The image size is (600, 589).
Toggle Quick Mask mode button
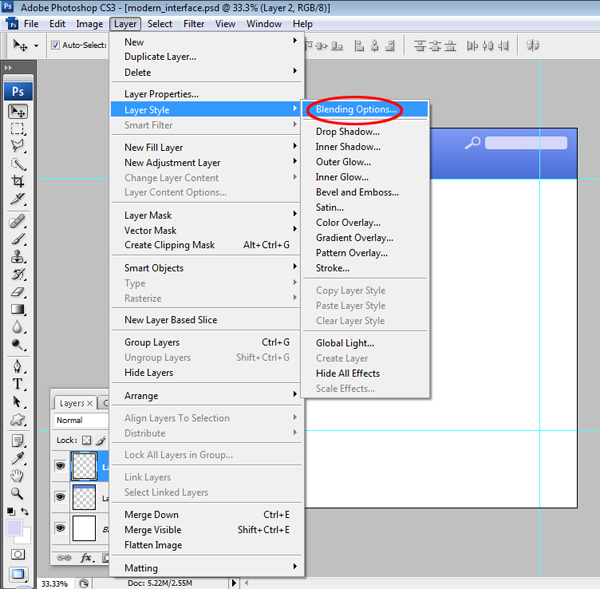(18, 554)
